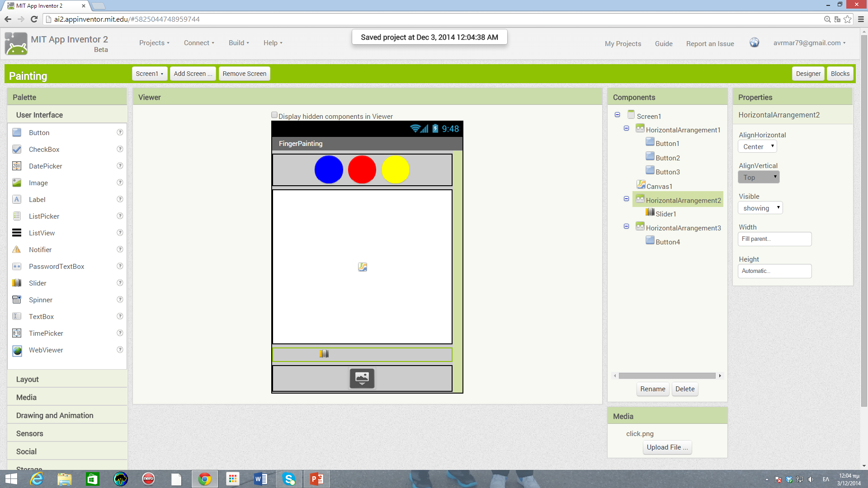Open the Projects menu

(x=154, y=43)
